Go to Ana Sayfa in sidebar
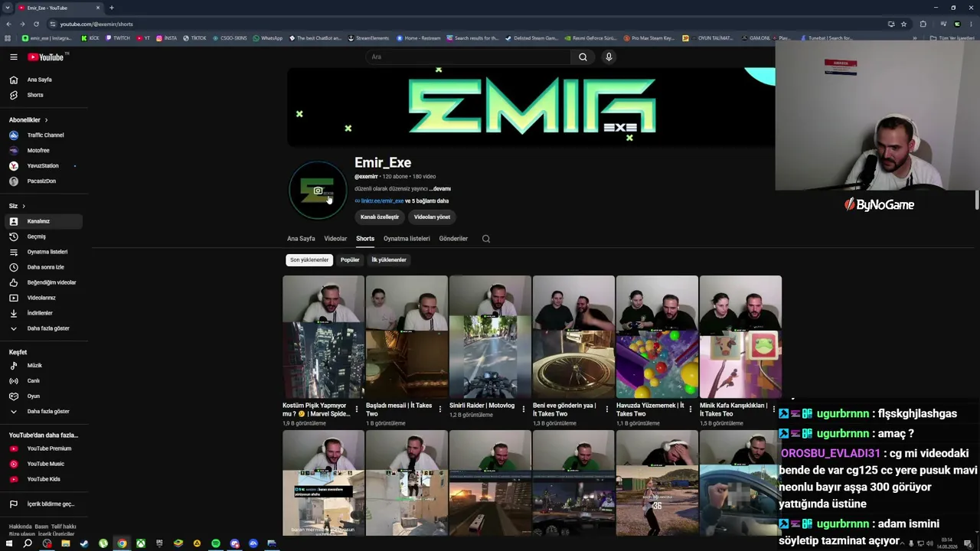980x551 pixels. pyautogui.click(x=44, y=80)
